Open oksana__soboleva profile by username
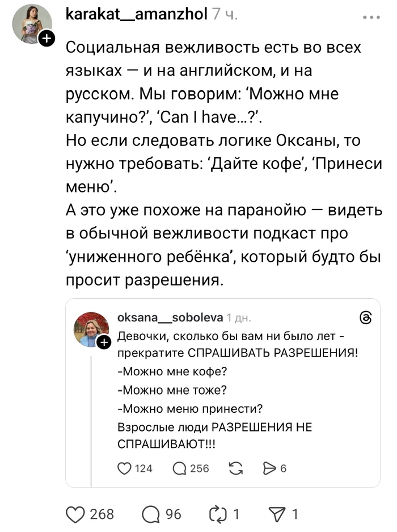 (x=169, y=318)
